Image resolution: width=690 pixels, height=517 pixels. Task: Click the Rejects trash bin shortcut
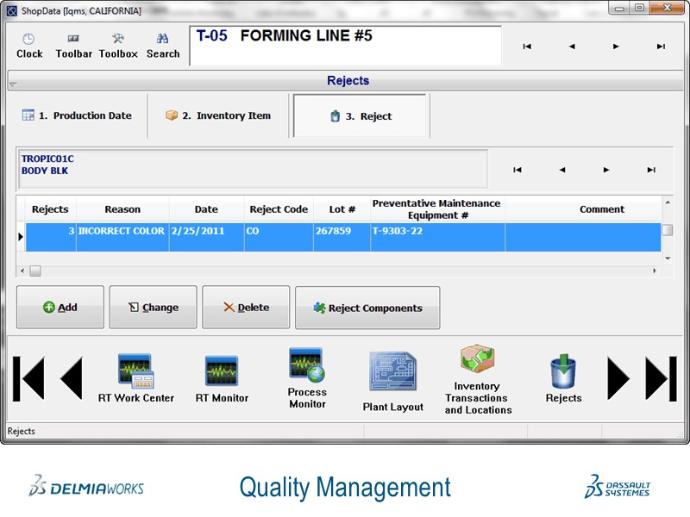563,372
